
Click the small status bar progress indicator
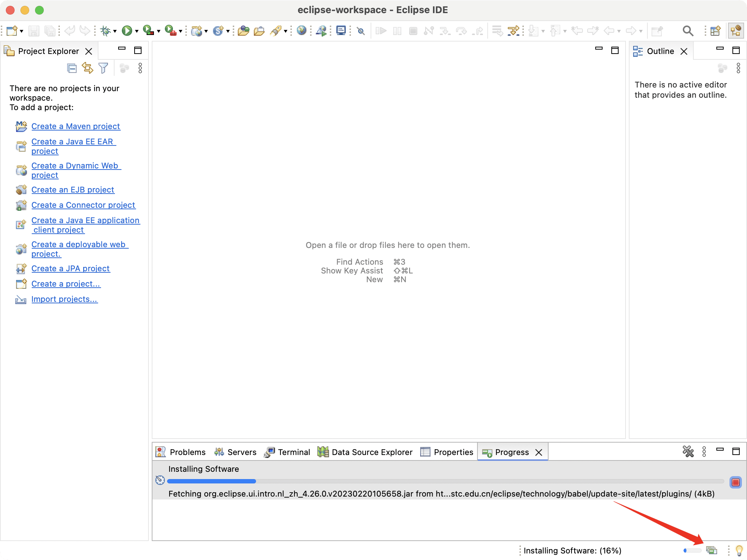click(x=692, y=551)
